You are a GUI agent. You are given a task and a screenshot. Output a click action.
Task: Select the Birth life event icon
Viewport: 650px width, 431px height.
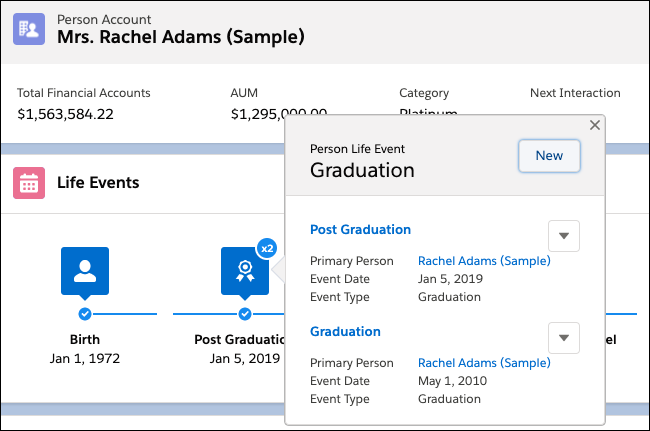click(x=85, y=271)
